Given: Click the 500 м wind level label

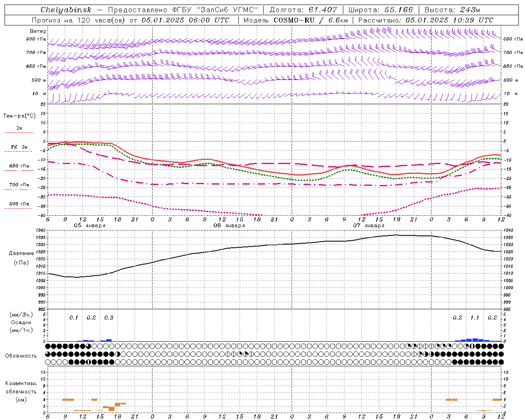Looking at the screenshot, I should (x=39, y=80).
